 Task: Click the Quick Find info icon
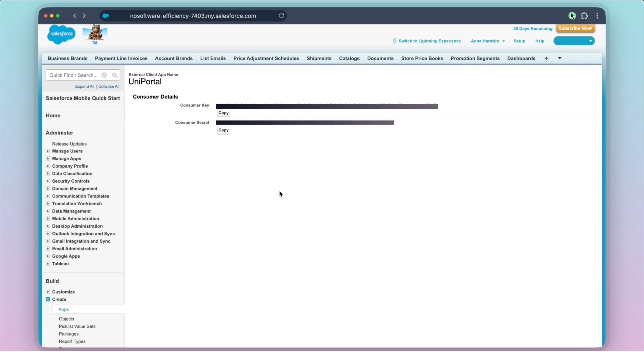[104, 75]
